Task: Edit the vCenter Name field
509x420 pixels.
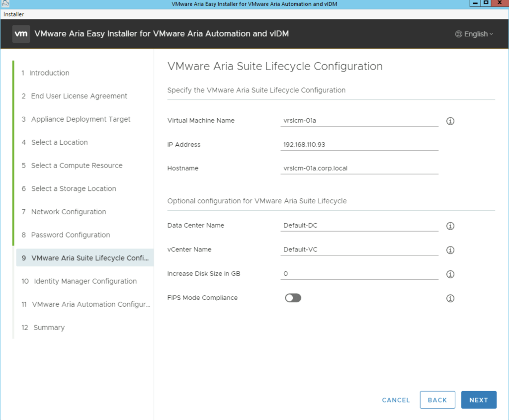Action: click(359, 250)
